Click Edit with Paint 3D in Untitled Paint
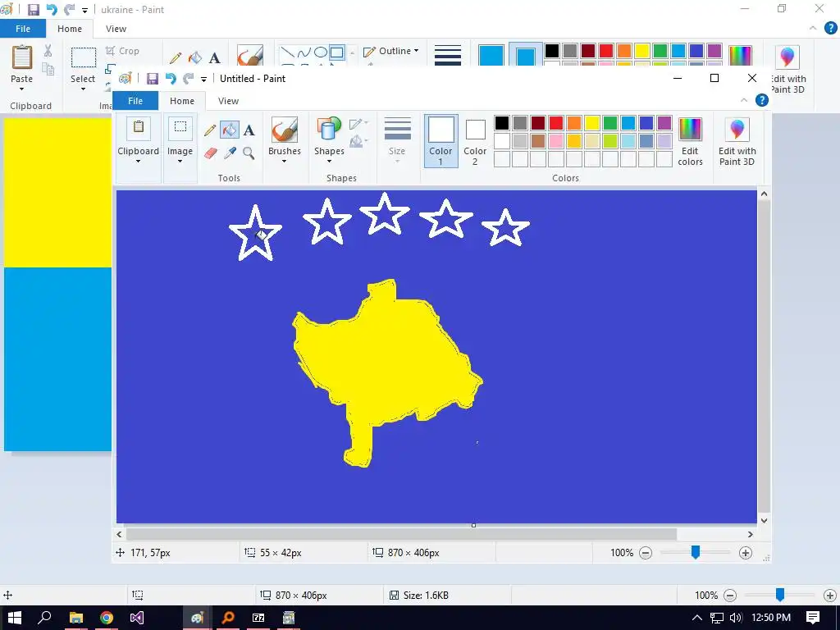 [x=737, y=142]
